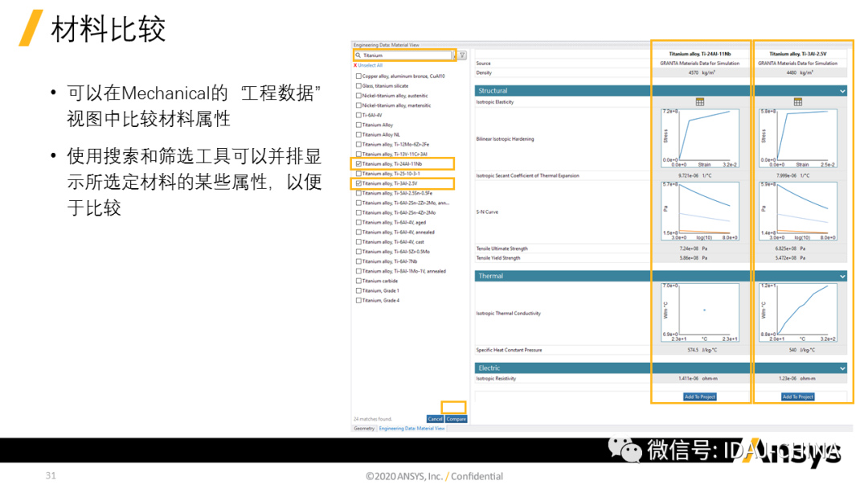Image resolution: width=868 pixels, height=489 pixels.
Task: Click the S-N Curve property label
Action: [487, 212]
